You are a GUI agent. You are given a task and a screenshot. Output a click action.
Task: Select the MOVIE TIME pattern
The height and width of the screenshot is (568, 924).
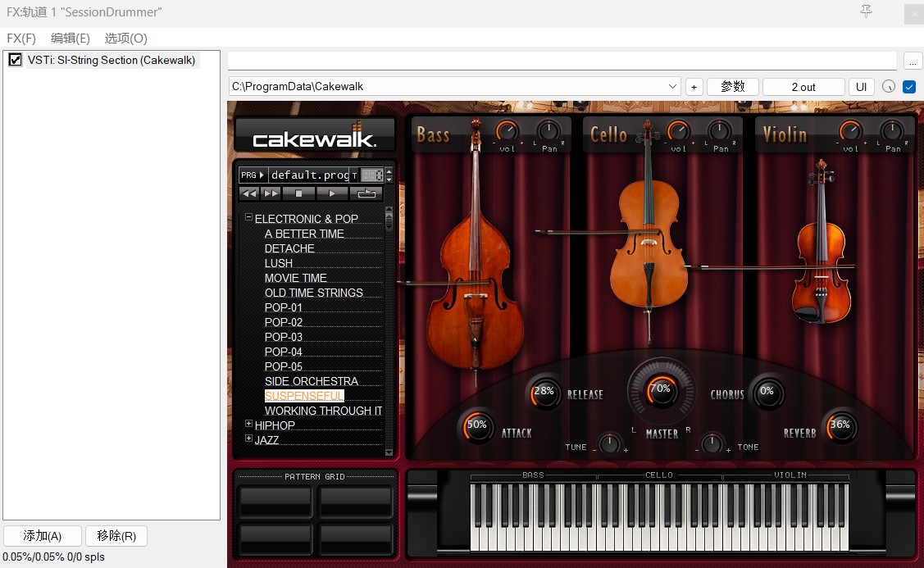[295, 278]
